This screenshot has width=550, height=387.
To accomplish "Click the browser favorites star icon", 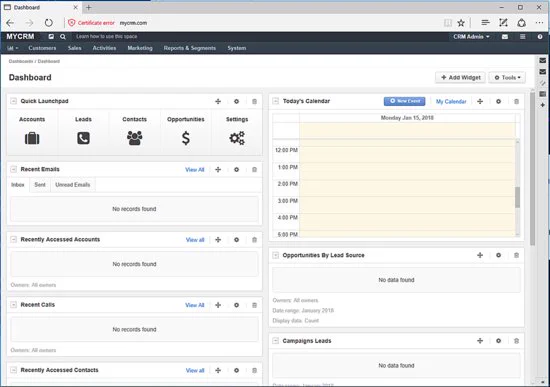I will (x=461, y=23).
